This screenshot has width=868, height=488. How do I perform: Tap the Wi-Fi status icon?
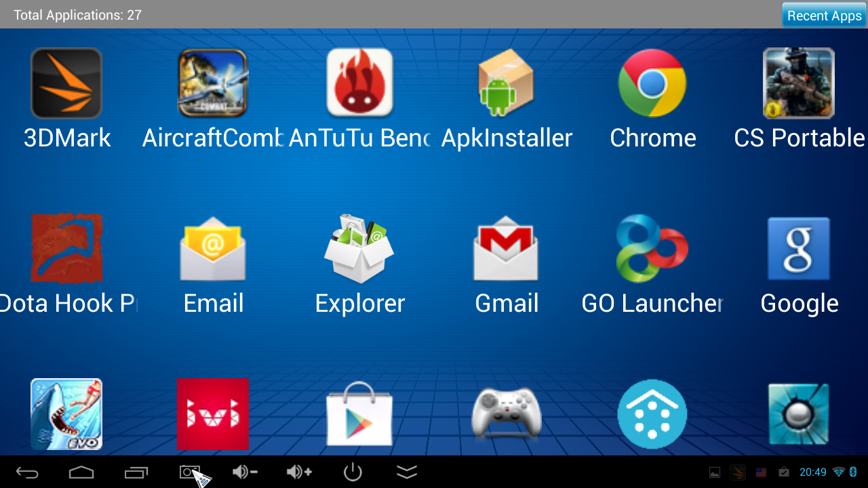(x=839, y=472)
